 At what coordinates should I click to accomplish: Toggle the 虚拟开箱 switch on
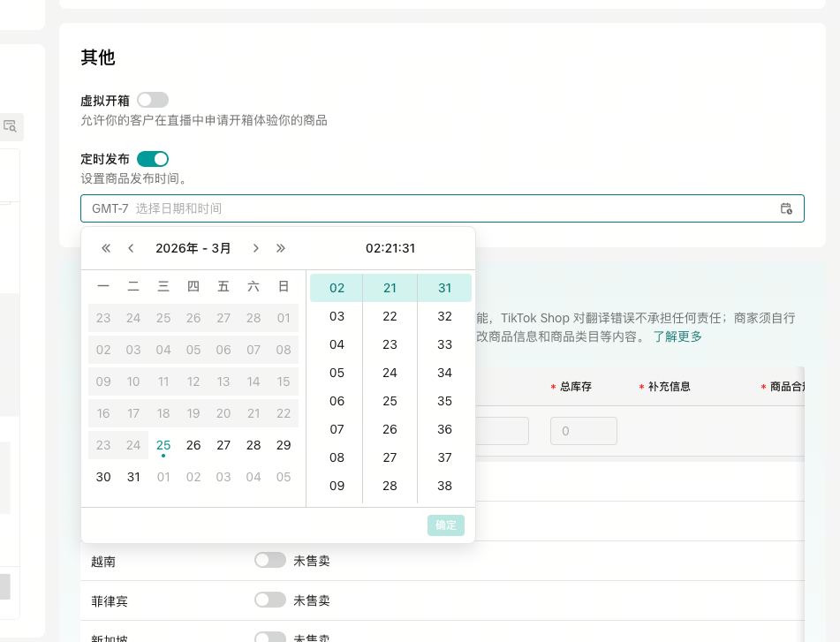(152, 100)
